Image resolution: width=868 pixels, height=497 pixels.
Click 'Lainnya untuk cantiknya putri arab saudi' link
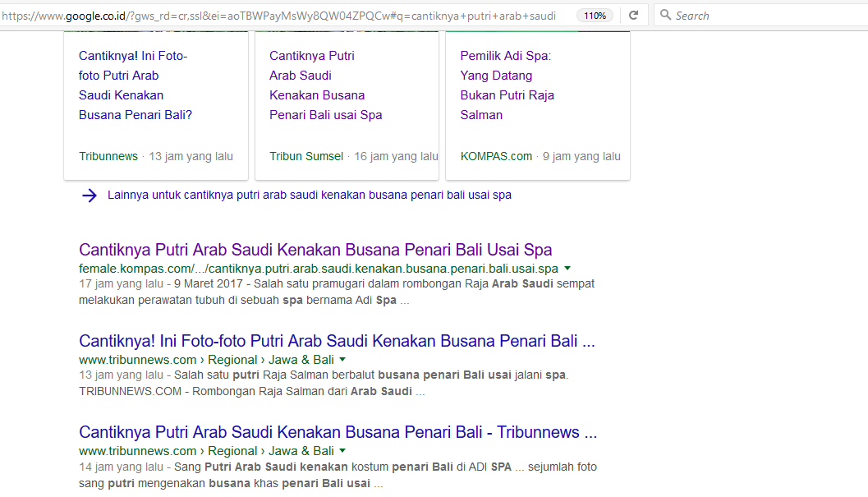pos(310,195)
